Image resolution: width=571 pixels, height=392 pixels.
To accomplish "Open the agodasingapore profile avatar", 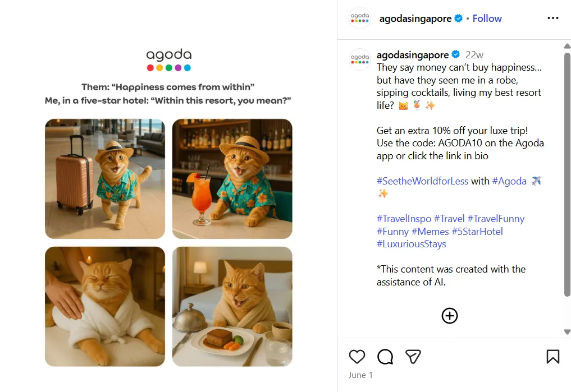I will (x=359, y=18).
